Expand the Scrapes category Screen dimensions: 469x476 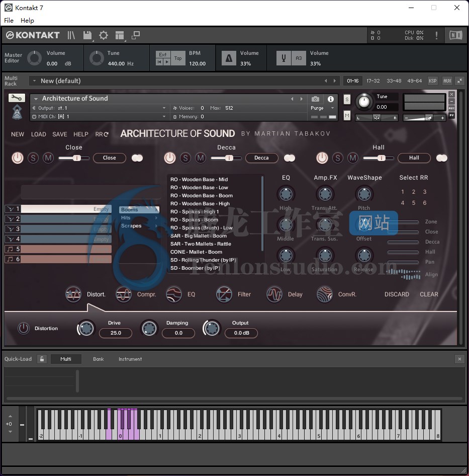(139, 226)
